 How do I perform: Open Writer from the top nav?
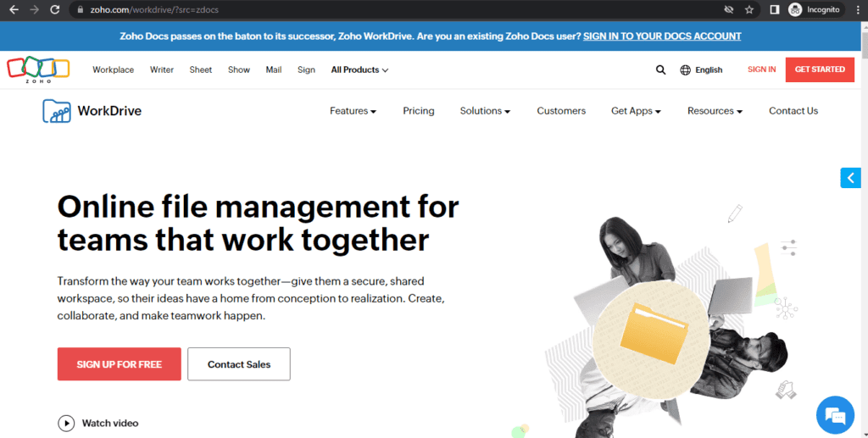click(x=162, y=69)
